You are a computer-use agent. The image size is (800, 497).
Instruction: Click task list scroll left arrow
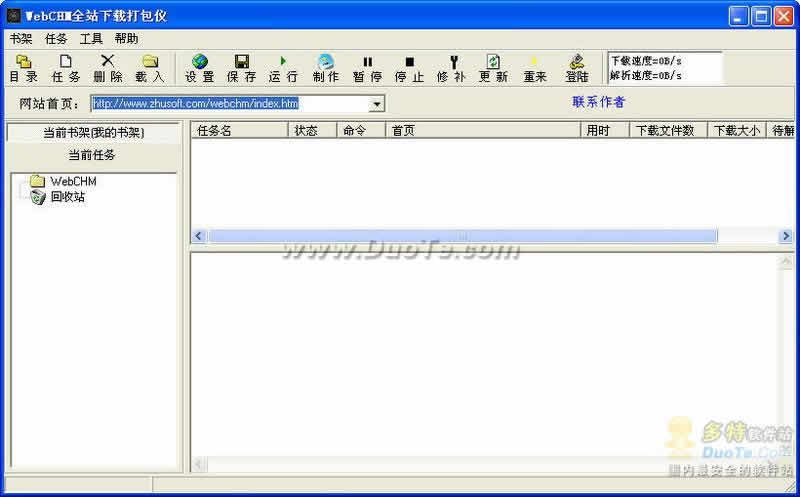[x=199, y=236]
